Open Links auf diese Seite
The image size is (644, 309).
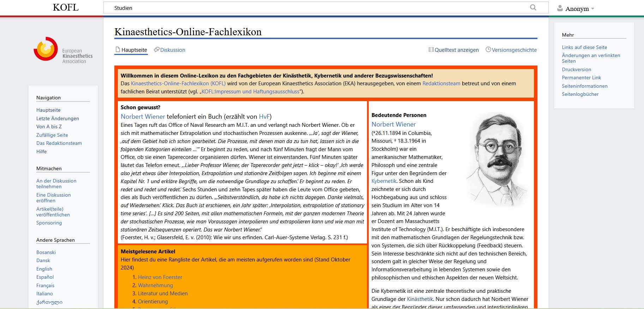[584, 47]
